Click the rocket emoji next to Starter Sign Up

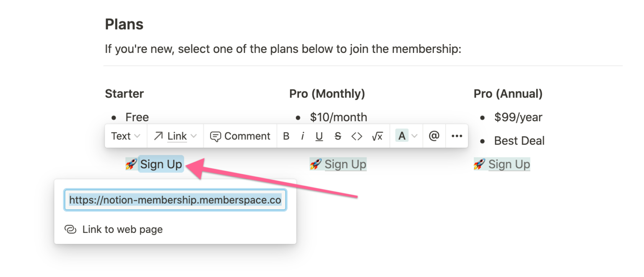coord(131,164)
